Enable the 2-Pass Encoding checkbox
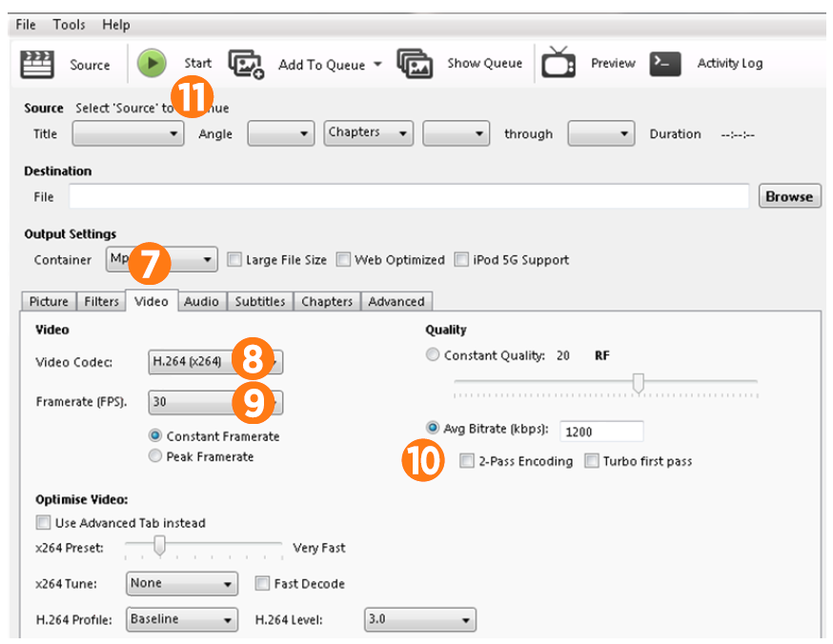The height and width of the screenshot is (644, 833). click(467, 461)
